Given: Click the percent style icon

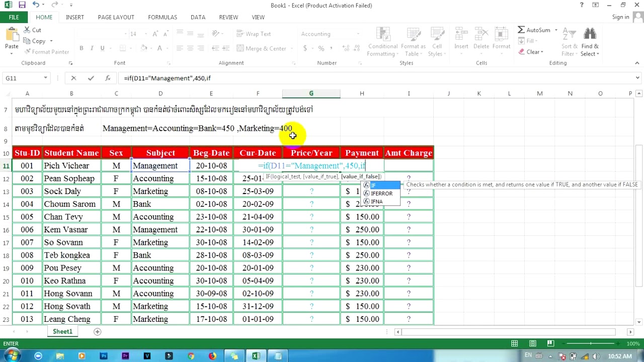Looking at the screenshot, I should (x=321, y=48).
